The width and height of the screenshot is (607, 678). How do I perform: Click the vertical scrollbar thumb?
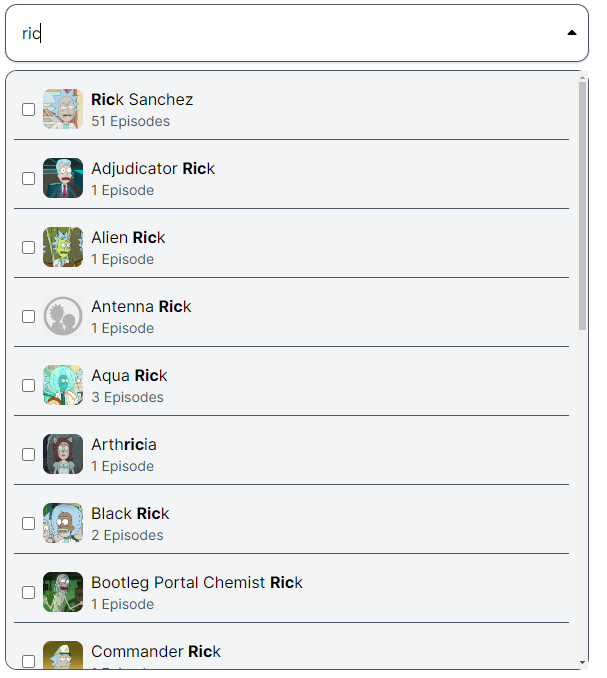tap(583, 205)
